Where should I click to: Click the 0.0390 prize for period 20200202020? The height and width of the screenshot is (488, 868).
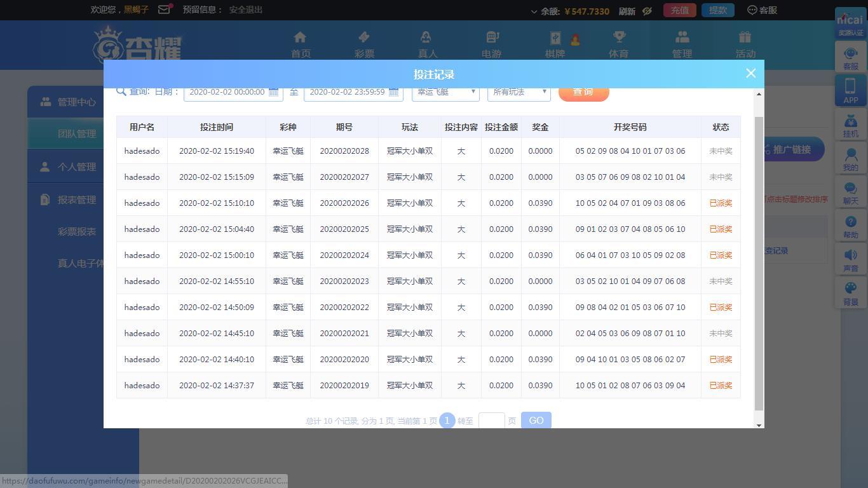540,360
